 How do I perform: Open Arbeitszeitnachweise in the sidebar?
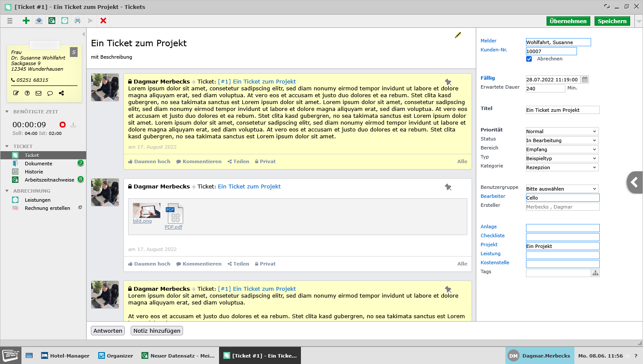49,180
